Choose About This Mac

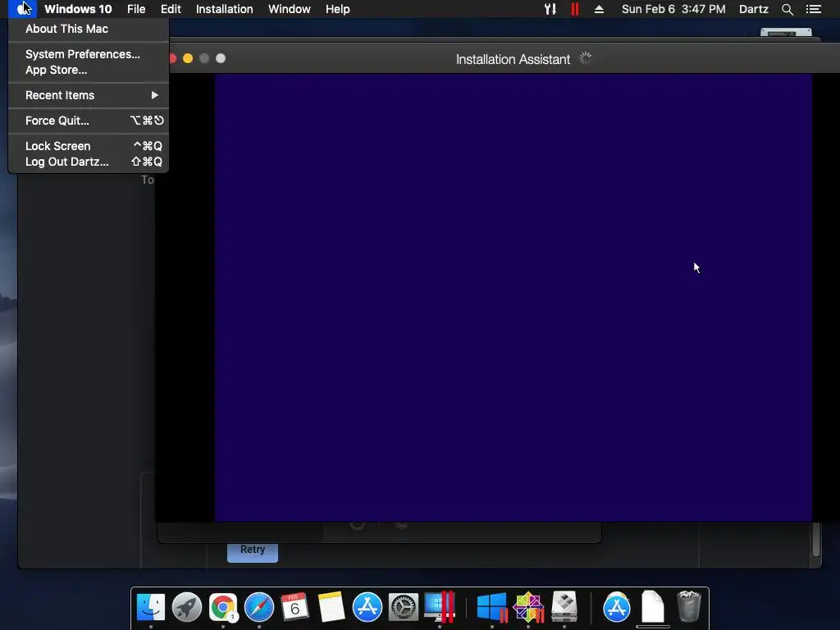click(x=89, y=29)
